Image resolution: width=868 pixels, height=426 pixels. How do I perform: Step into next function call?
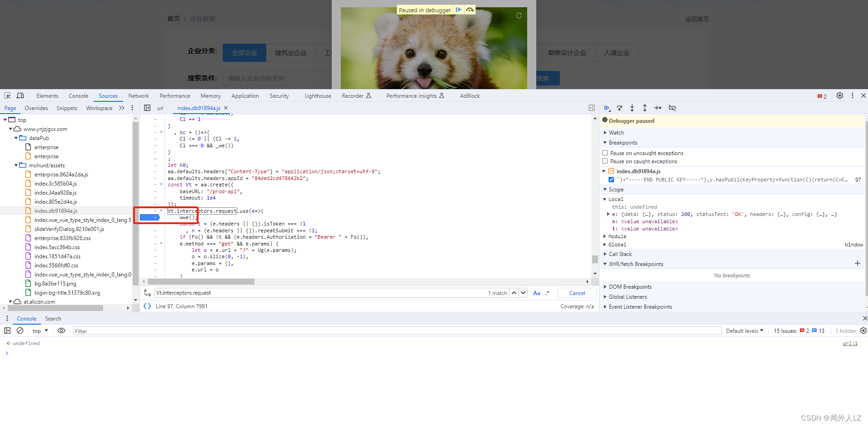pyautogui.click(x=632, y=108)
